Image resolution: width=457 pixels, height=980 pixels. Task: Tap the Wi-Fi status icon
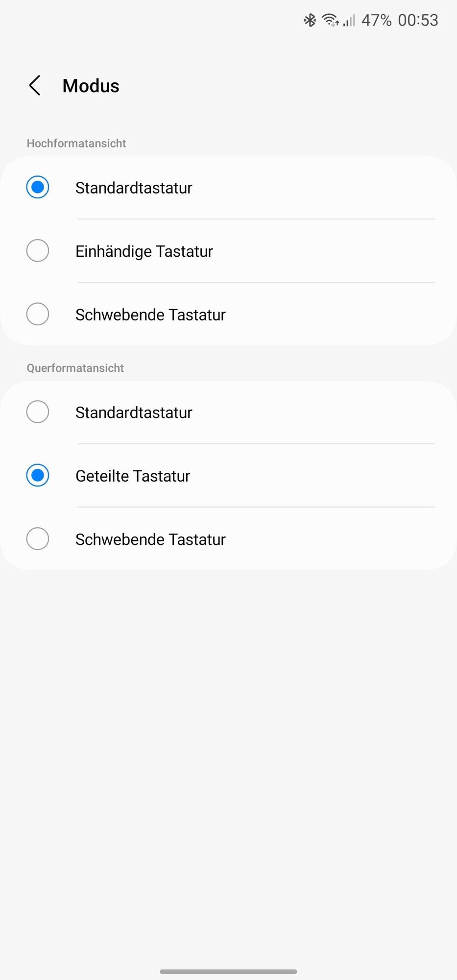click(x=330, y=20)
